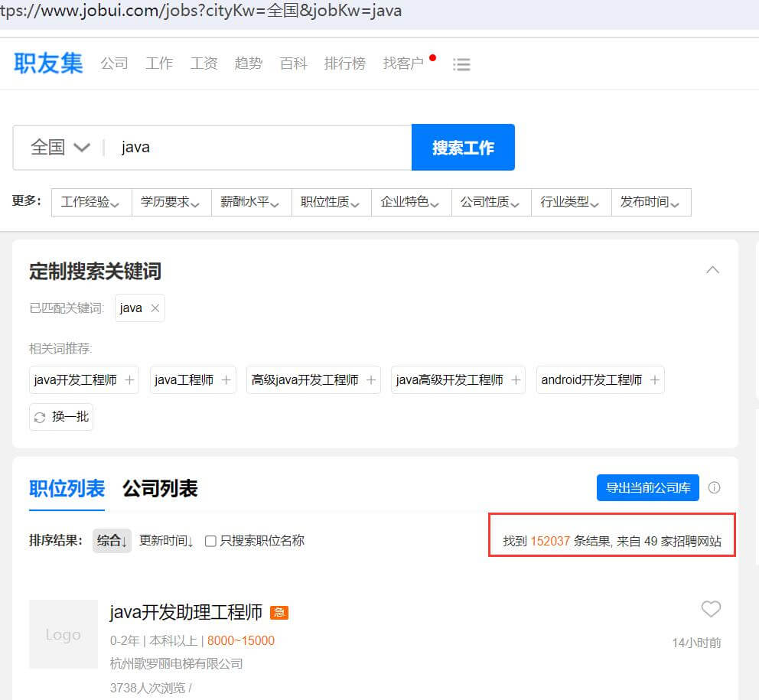
Task: Click the browser address bar URL
Action: (201, 11)
